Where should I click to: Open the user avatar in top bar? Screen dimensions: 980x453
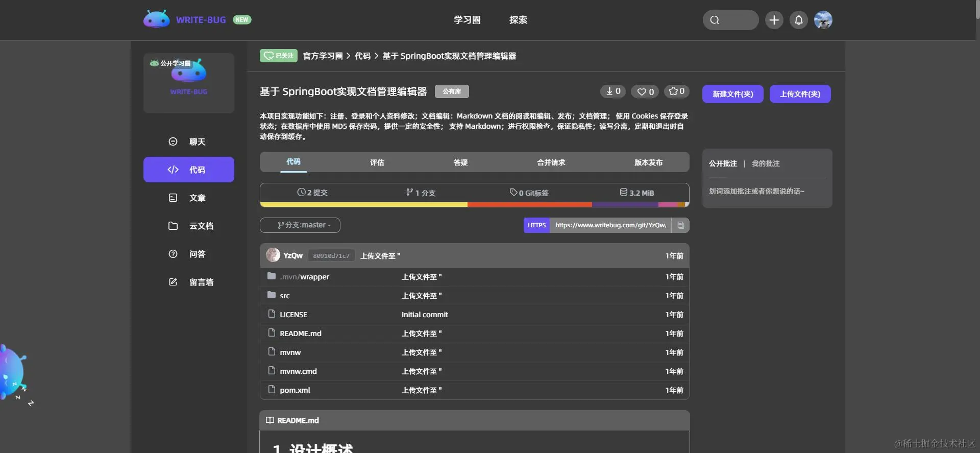click(823, 20)
